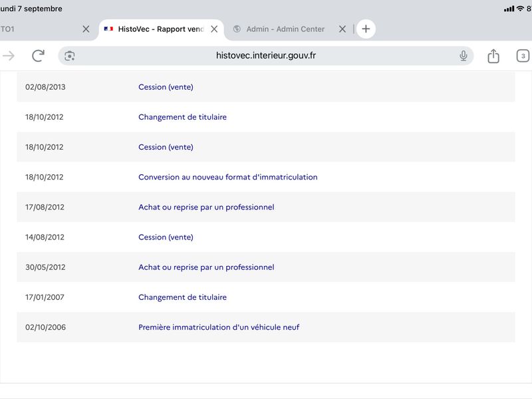Image resolution: width=532 pixels, height=399 pixels.
Task: Click the Première immatriculation d'un véhicule neuf entry
Action: 219,327
